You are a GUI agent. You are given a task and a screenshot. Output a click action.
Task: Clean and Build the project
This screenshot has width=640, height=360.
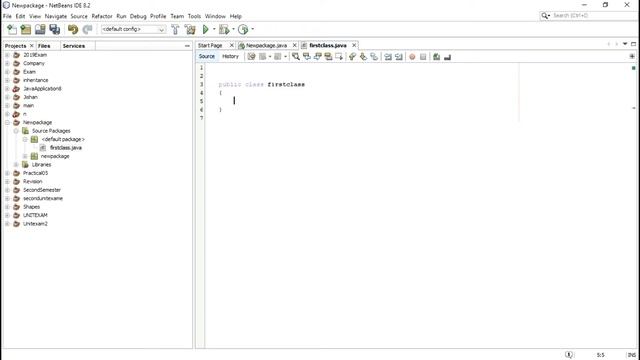tap(190, 29)
